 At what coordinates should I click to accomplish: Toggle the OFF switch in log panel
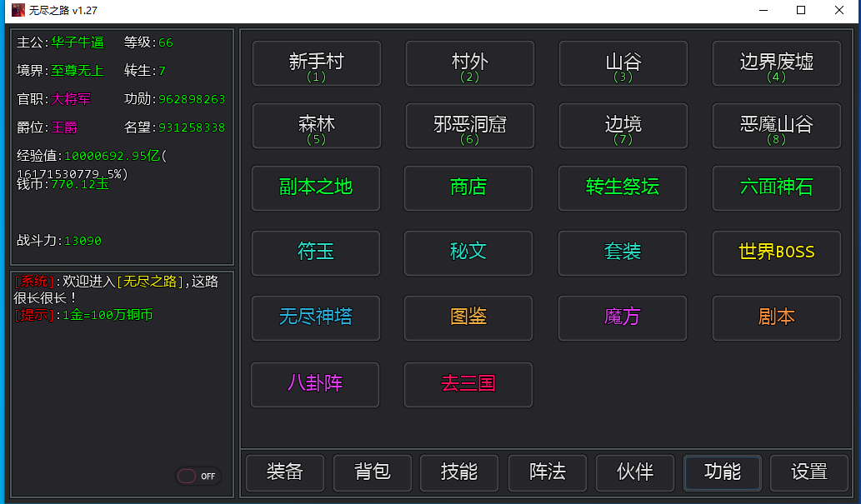pos(198,476)
